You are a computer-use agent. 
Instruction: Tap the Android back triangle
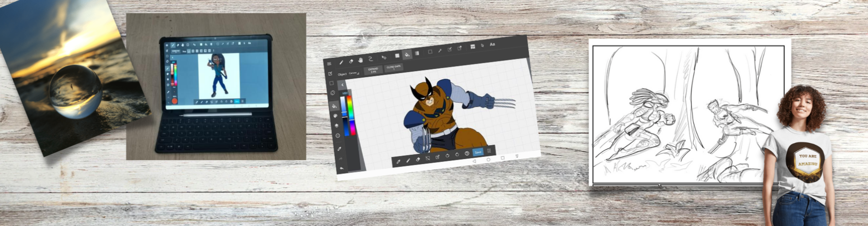474,161
